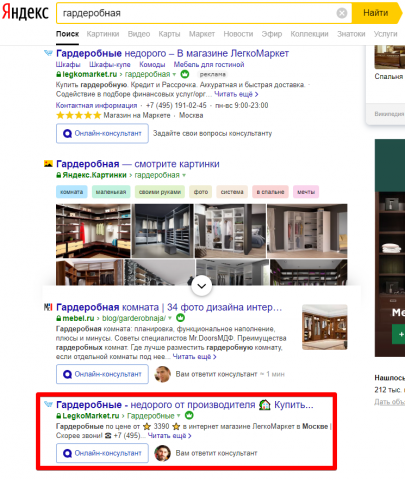Click 'Читать ещё' in the LegkoMarket.ru snippet
405x480 pixels.
coord(169,436)
